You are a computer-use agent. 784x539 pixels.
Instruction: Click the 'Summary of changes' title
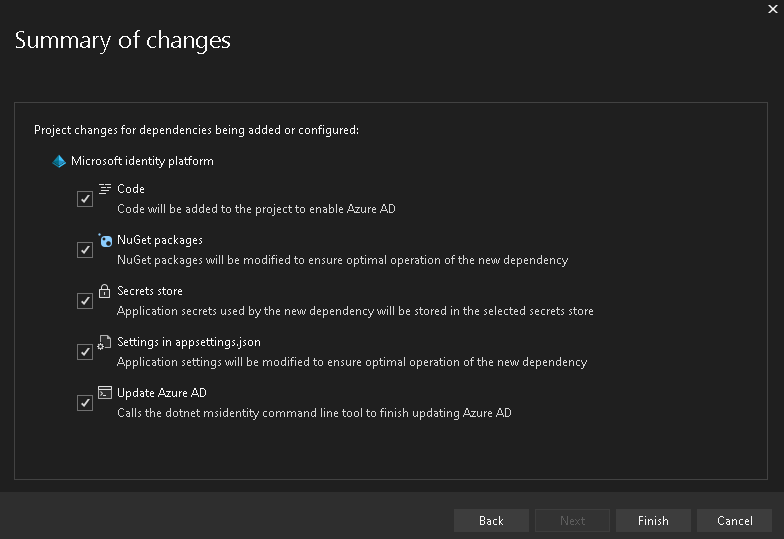click(122, 40)
